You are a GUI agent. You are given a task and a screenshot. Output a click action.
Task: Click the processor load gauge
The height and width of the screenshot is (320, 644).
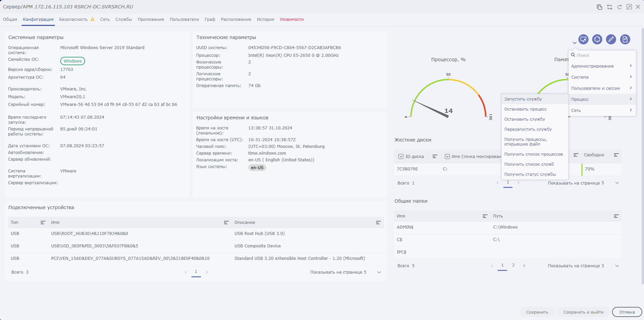(x=449, y=97)
